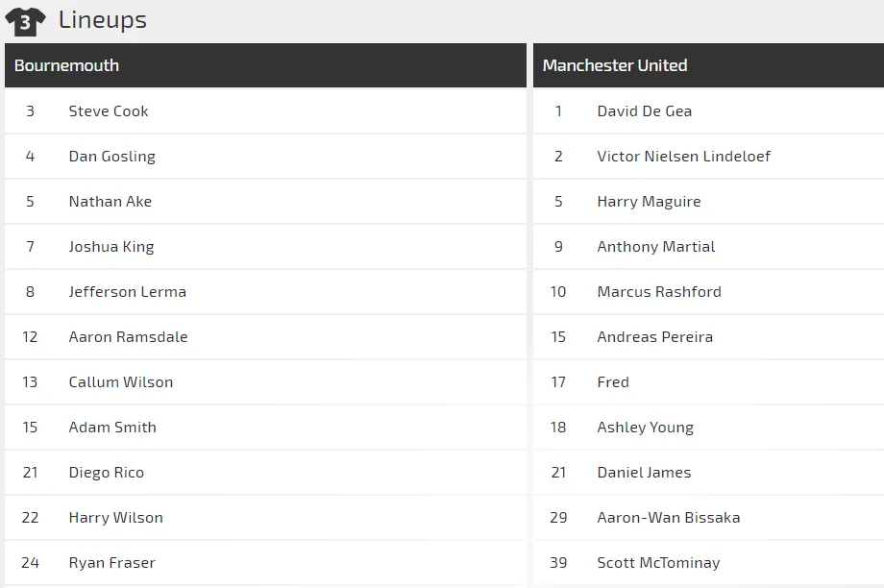
Task: Select Joshua King in Bournemouth lineup
Action: click(x=111, y=247)
